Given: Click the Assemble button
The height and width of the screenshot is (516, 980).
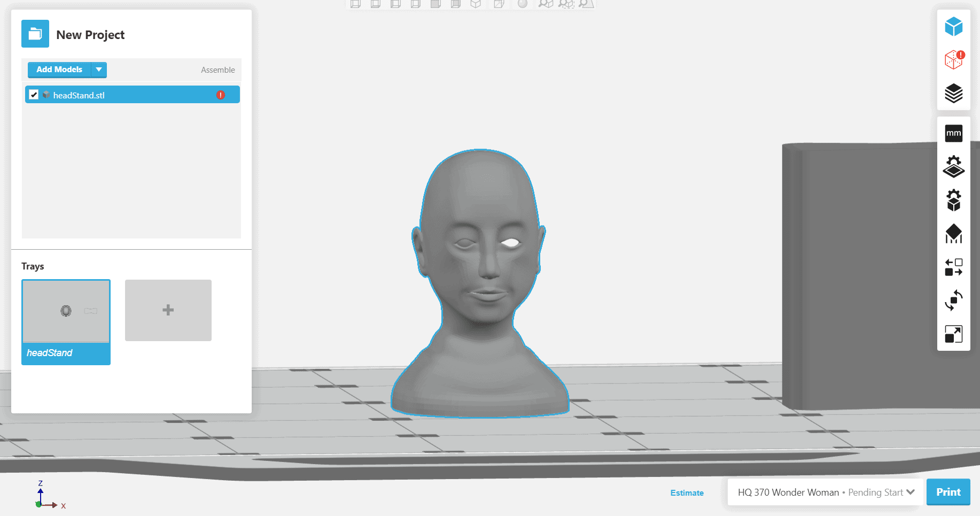Looking at the screenshot, I should pyautogui.click(x=217, y=70).
